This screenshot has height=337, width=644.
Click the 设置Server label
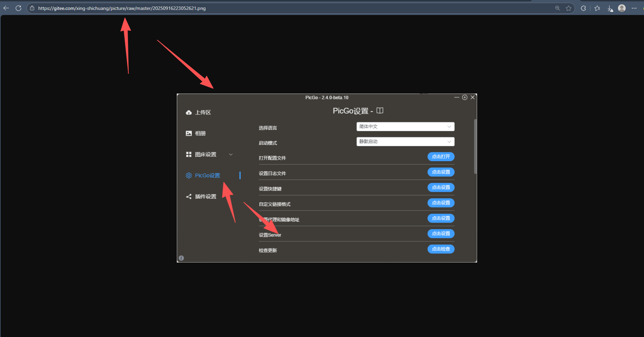tap(270, 235)
